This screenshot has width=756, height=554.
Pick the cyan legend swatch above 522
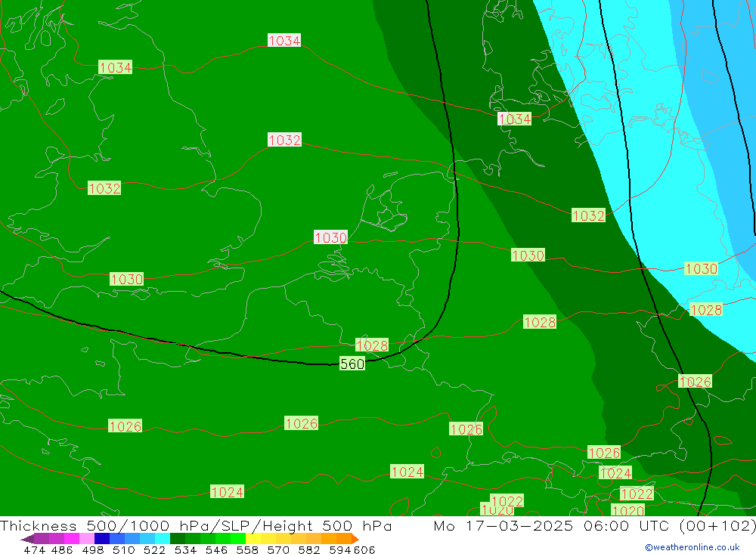tap(163, 539)
